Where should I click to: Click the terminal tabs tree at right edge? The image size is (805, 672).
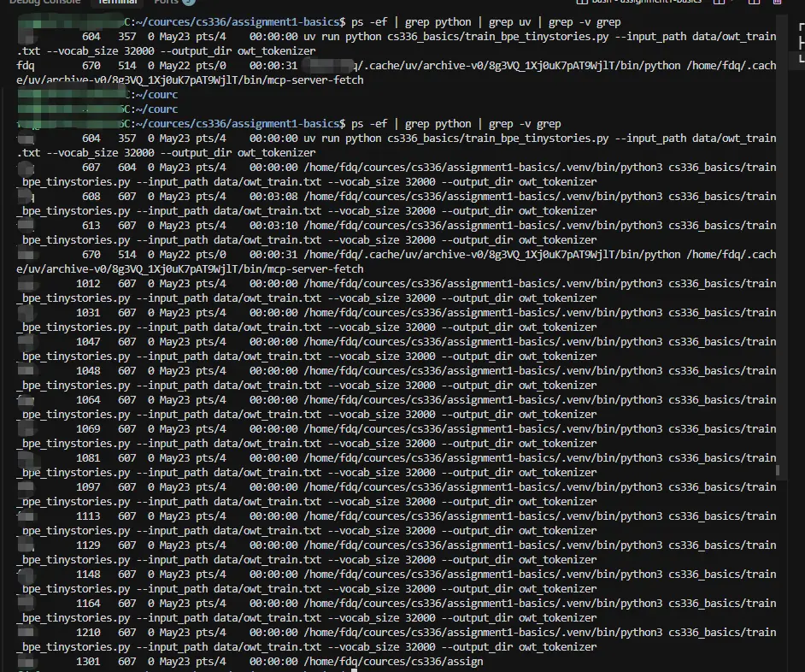click(x=801, y=43)
